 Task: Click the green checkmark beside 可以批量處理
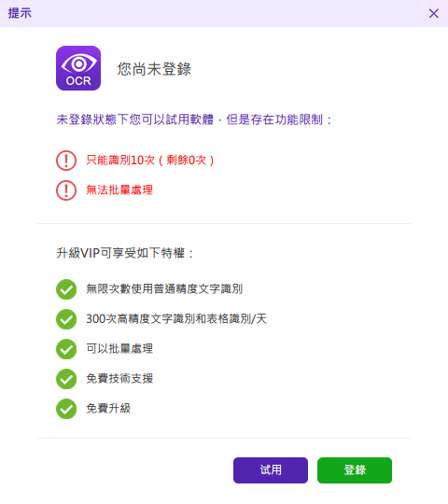pos(66,349)
